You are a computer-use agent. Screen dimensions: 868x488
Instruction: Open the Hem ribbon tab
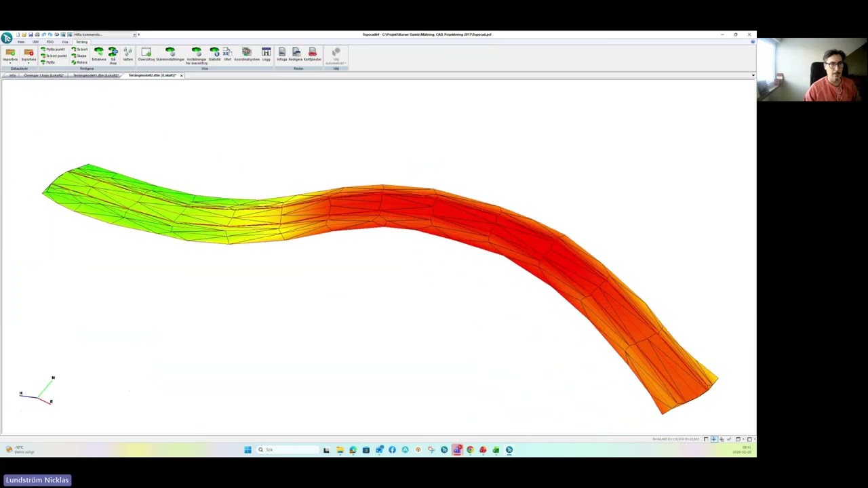[x=21, y=42]
